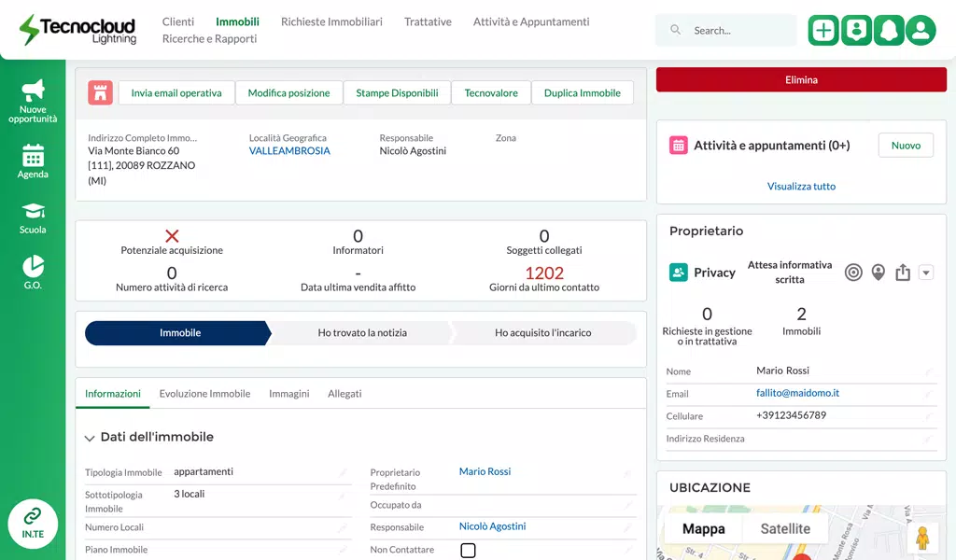Screen dimensions: 956x560
Task: Open the user profile avatar icon
Action: [x=921, y=30]
